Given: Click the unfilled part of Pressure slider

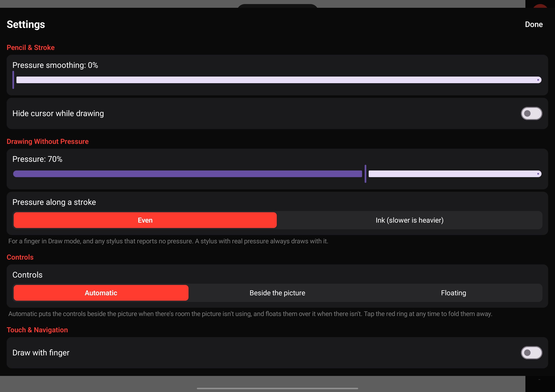Looking at the screenshot, I should tap(455, 174).
